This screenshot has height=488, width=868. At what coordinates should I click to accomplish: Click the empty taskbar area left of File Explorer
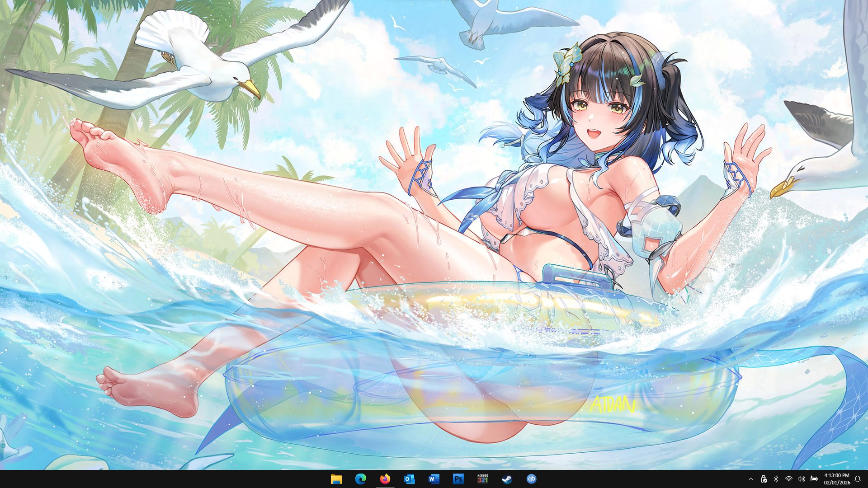click(x=181, y=479)
